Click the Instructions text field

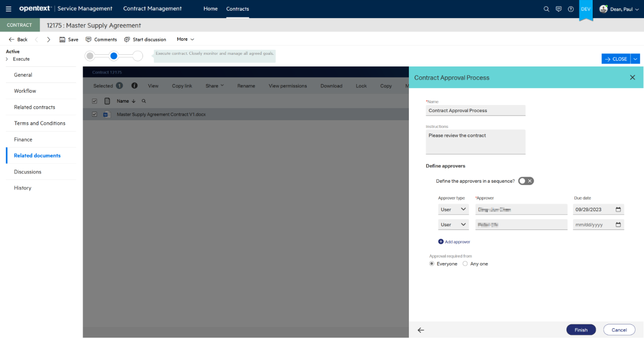coord(475,142)
